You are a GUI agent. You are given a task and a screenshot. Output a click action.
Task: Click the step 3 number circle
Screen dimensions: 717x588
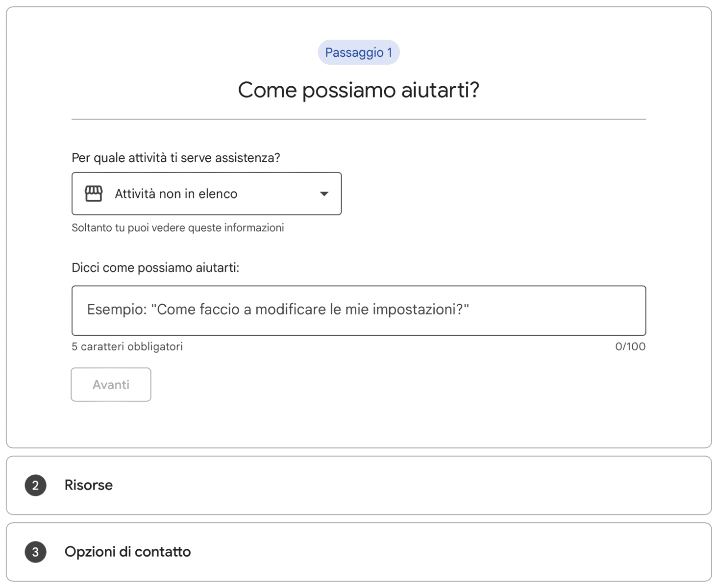pos(35,552)
